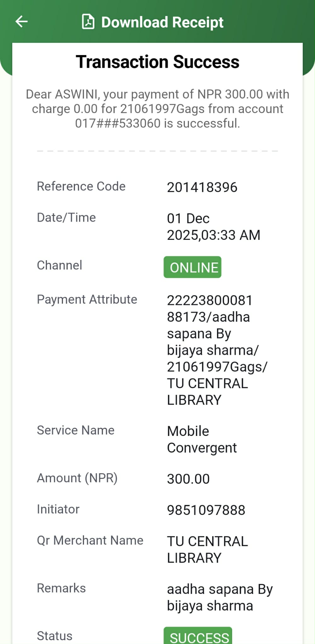The width and height of the screenshot is (315, 644).
Task: Click the PDF document icon
Action: pyautogui.click(x=88, y=22)
